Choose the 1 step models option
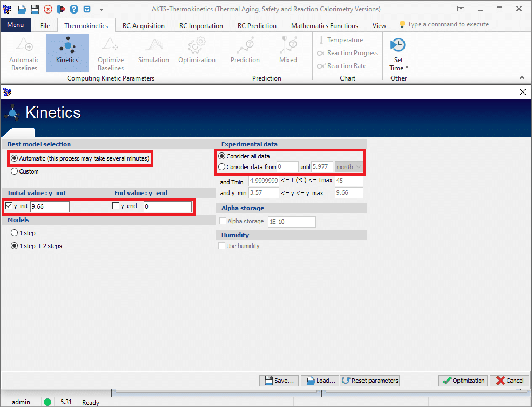The image size is (532, 407). pos(15,233)
